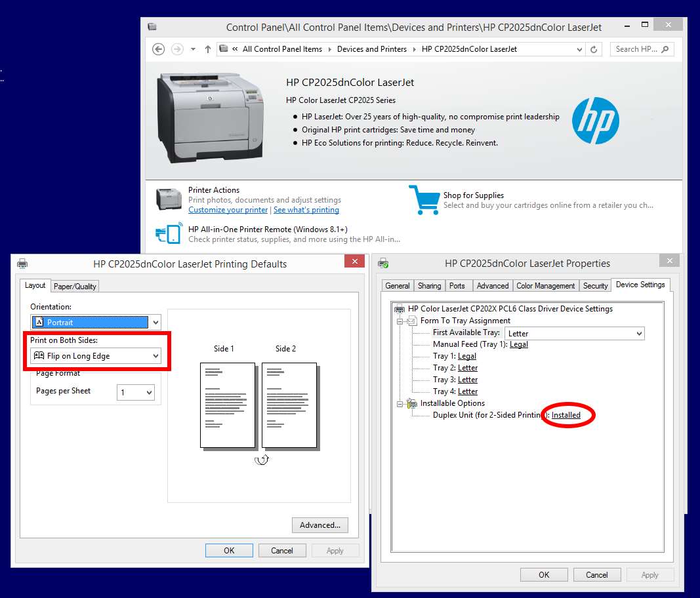Viewport: 700px width, 598px height.
Task: Open the Print on Both Sides dropdown
Action: 96,355
